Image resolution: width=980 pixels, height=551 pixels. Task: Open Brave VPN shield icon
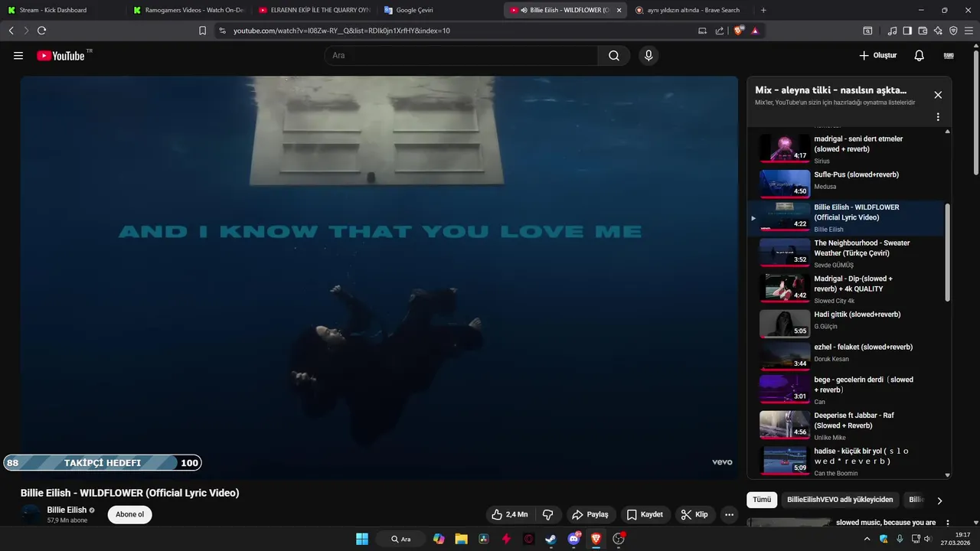point(953,31)
